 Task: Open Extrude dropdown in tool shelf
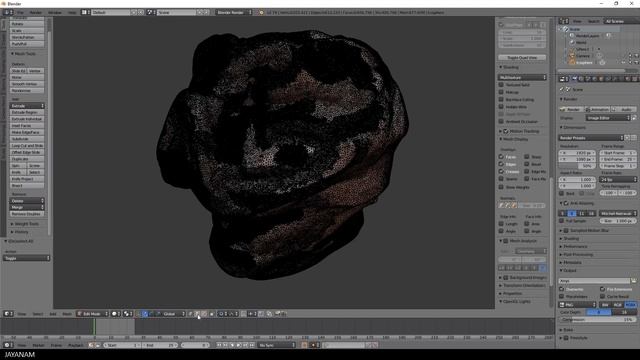(27, 106)
